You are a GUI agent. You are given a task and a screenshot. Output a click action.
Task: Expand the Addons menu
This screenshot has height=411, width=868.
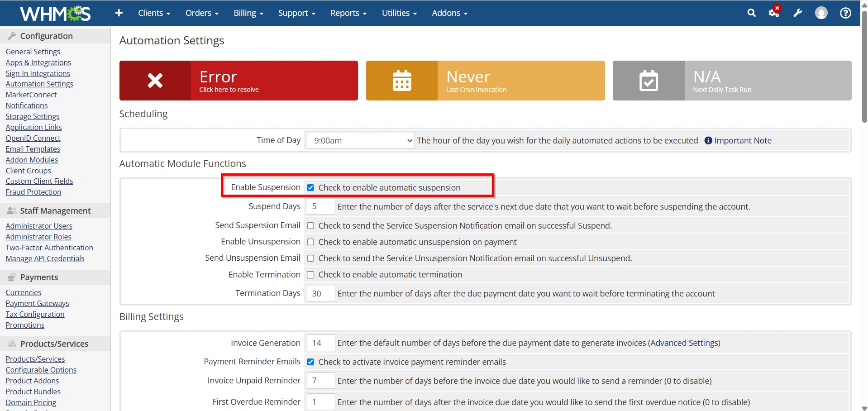pyautogui.click(x=449, y=13)
